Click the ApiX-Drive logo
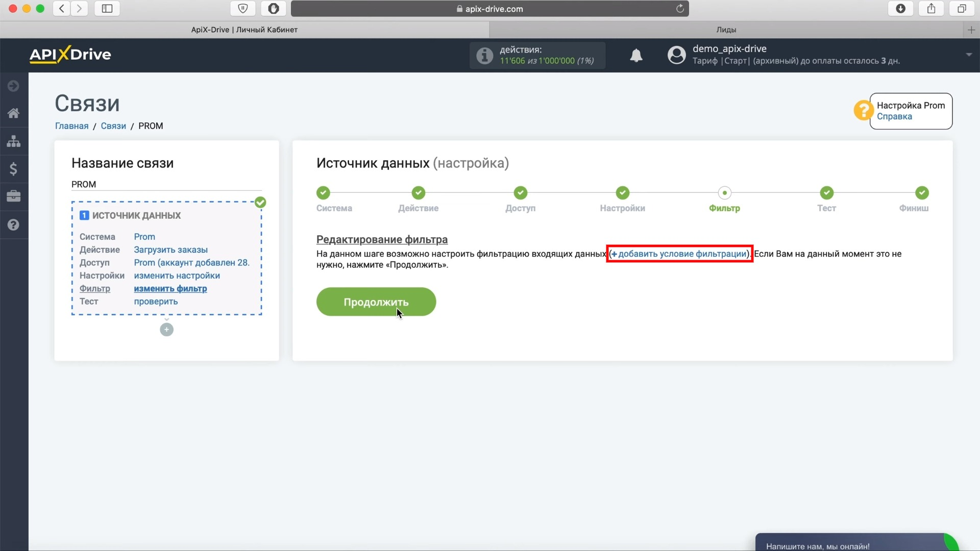980x551 pixels. pyautogui.click(x=70, y=55)
